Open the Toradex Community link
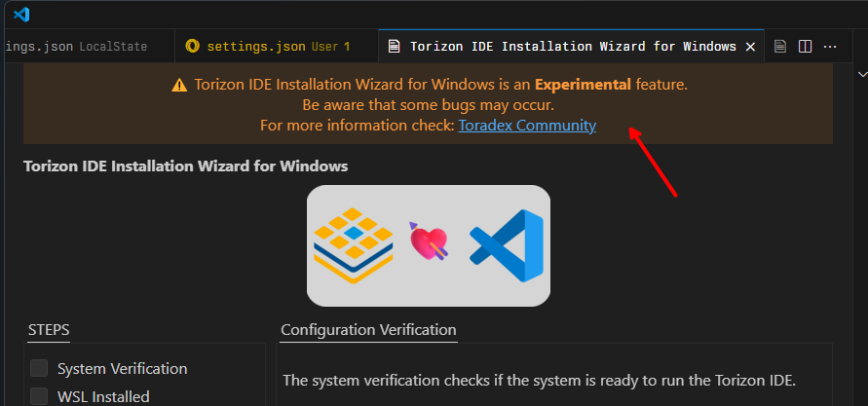 coord(527,126)
